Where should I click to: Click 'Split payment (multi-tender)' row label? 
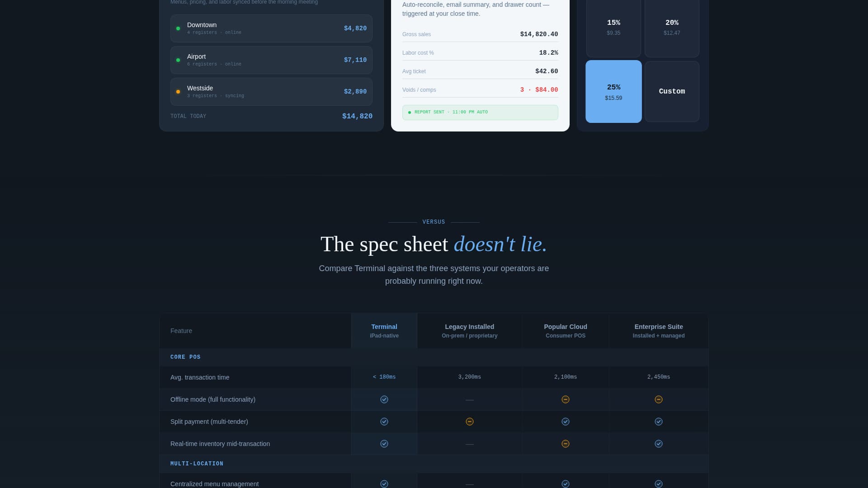[209, 422]
